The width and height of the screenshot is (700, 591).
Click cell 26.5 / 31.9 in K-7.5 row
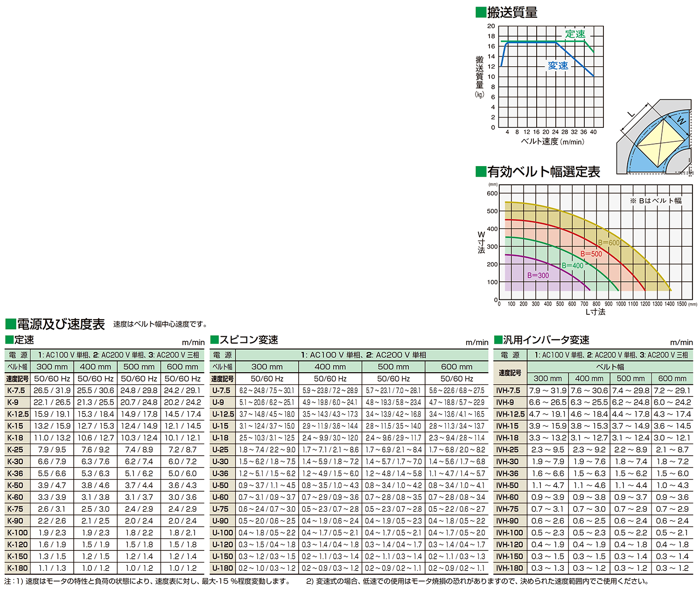(x=52, y=390)
